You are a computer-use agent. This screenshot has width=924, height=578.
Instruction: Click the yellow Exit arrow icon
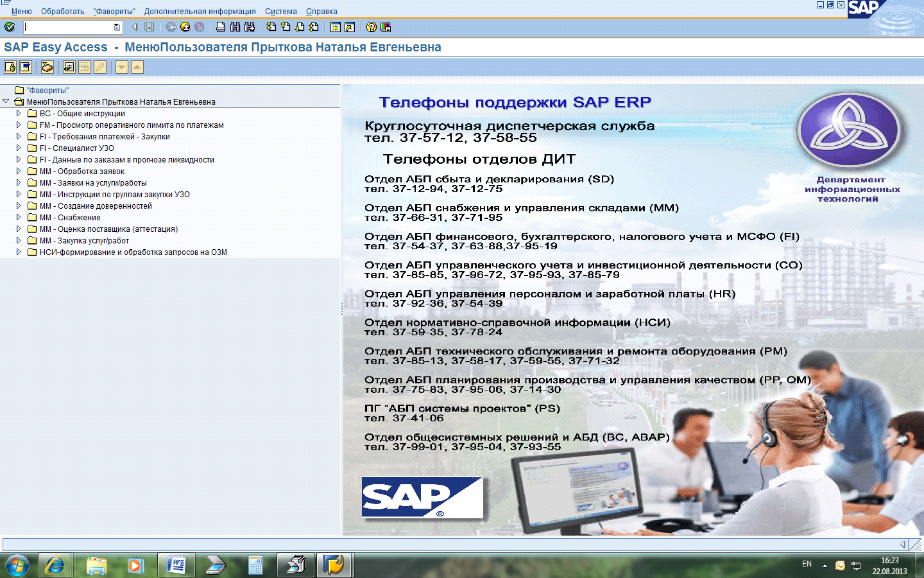pyautogui.click(x=185, y=27)
